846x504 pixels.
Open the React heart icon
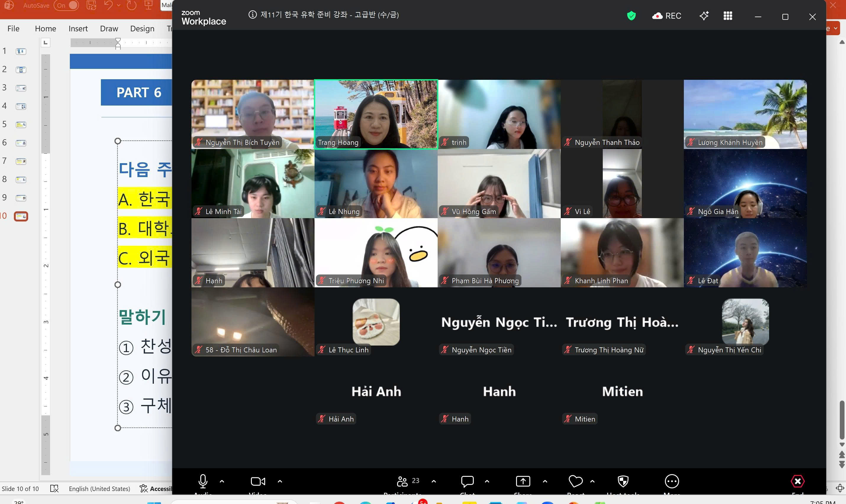(x=576, y=481)
